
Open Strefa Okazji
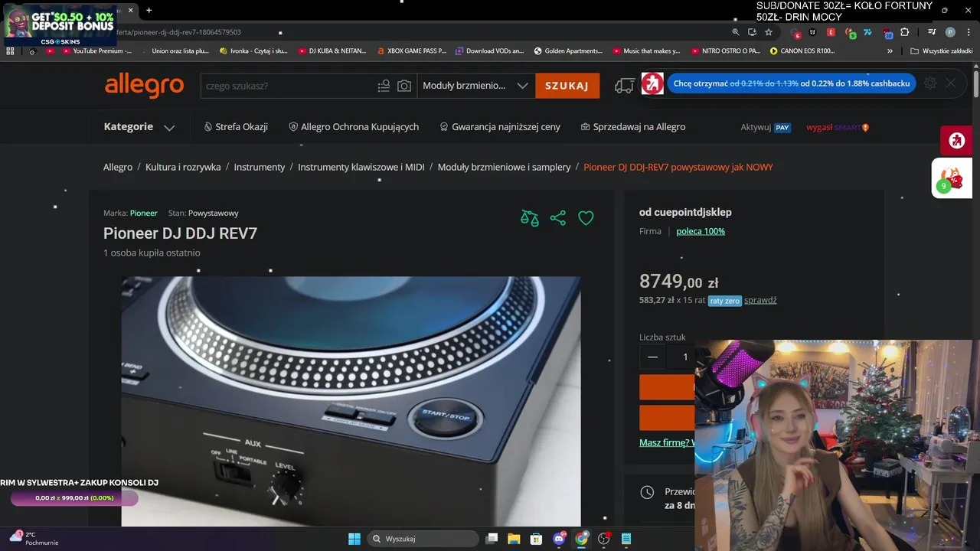pos(236,127)
